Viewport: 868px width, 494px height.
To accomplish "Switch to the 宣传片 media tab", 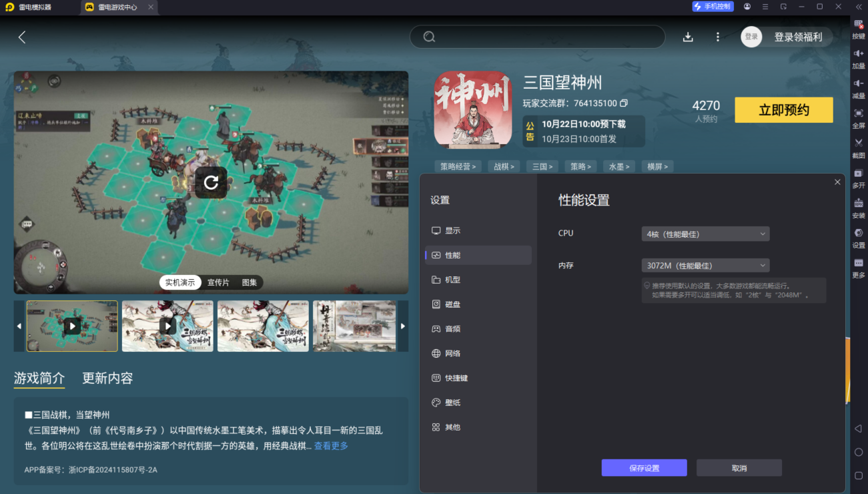I will [x=218, y=282].
